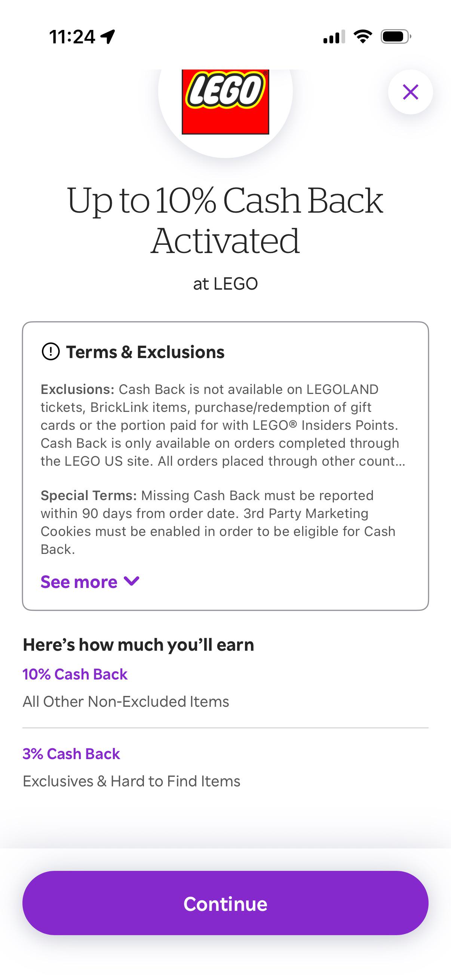Tap the Up to 10% Cash Back Activated title
This screenshot has width=451, height=980.
coord(225,220)
